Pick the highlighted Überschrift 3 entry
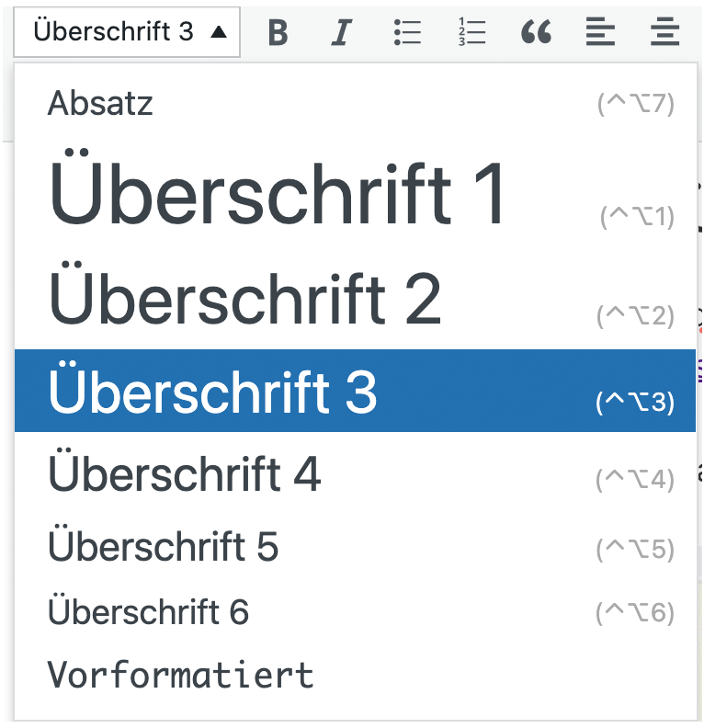This screenshot has width=704, height=728. click(213, 392)
